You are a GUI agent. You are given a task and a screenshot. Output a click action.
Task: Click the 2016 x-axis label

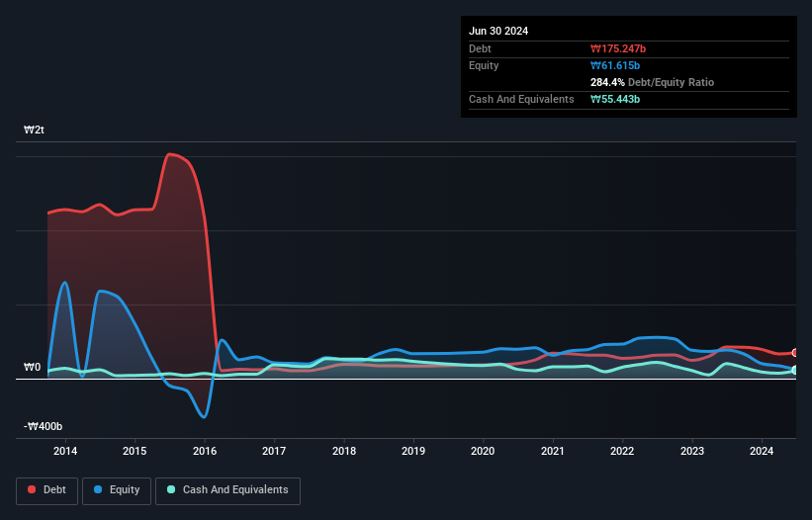click(205, 451)
